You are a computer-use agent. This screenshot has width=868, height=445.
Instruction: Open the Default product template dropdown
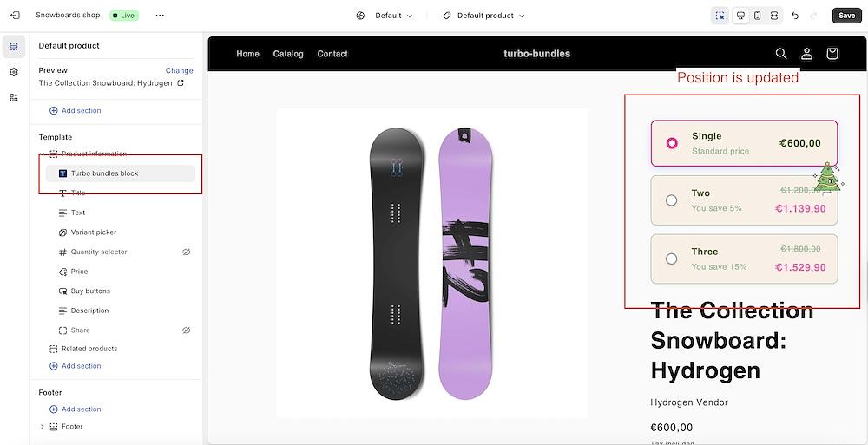[x=483, y=16]
